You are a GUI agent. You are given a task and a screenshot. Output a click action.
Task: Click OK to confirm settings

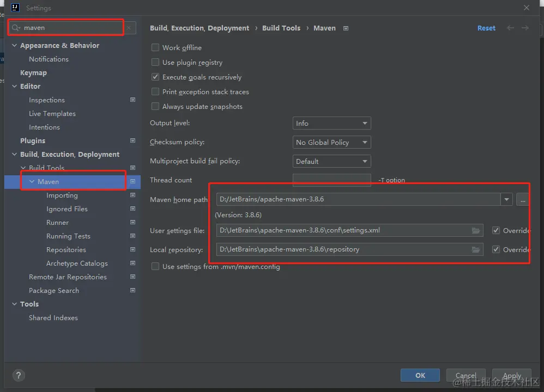(x=420, y=375)
